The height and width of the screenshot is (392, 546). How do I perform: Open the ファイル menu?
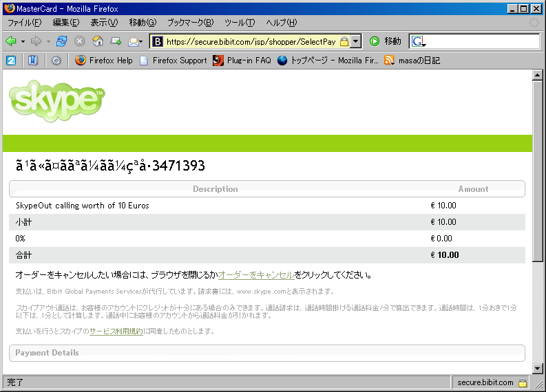pyautogui.click(x=24, y=23)
